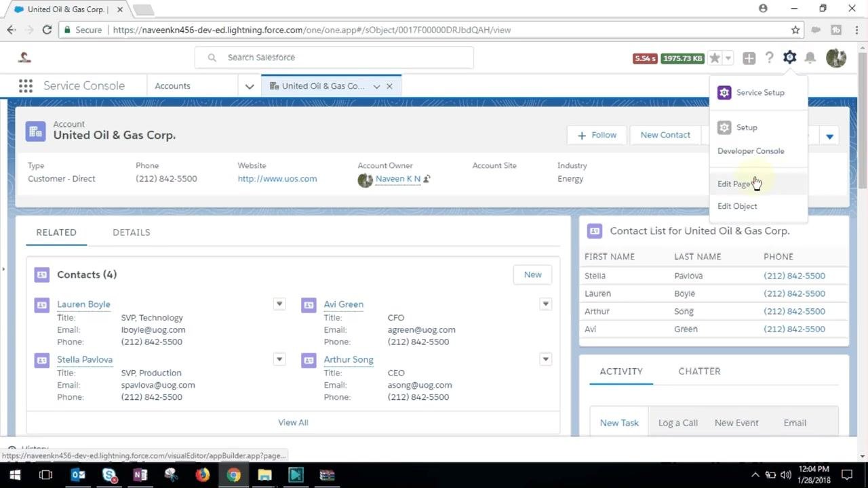Viewport: 868px width, 488px height.
Task: Open Lauren Boyle row actions dropdown
Action: [279, 304]
